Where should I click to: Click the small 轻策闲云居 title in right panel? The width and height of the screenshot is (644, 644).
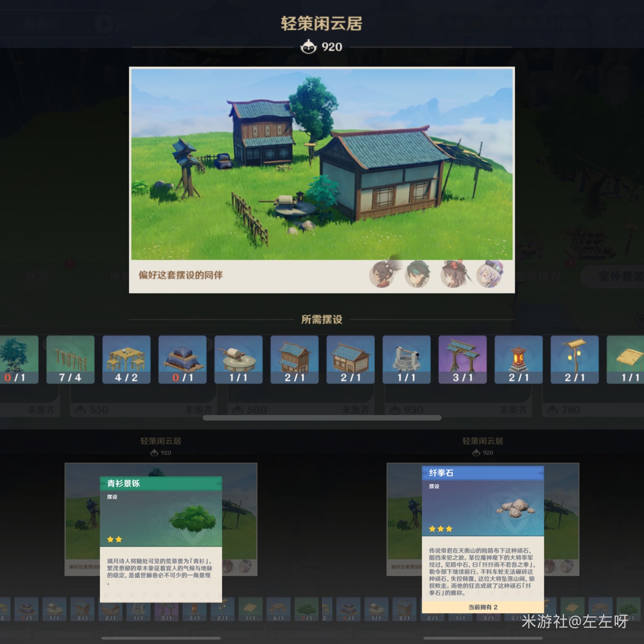[x=483, y=441]
